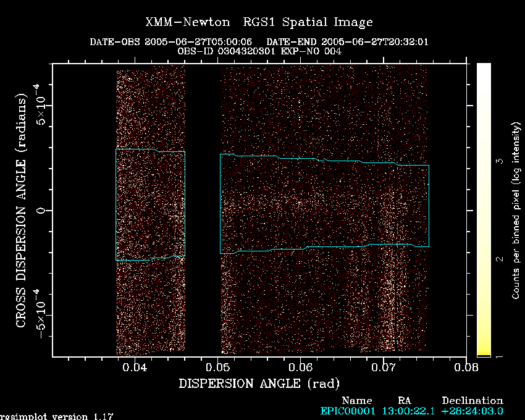The width and height of the screenshot is (525, 420).
Task: Click the 'Declination' column header
Action: click(x=472, y=401)
